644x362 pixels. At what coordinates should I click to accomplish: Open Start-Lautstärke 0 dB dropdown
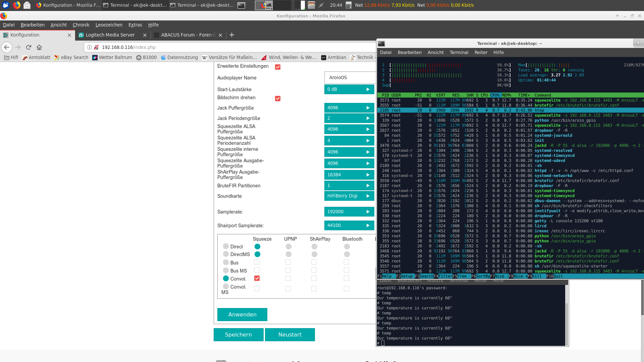click(349, 89)
